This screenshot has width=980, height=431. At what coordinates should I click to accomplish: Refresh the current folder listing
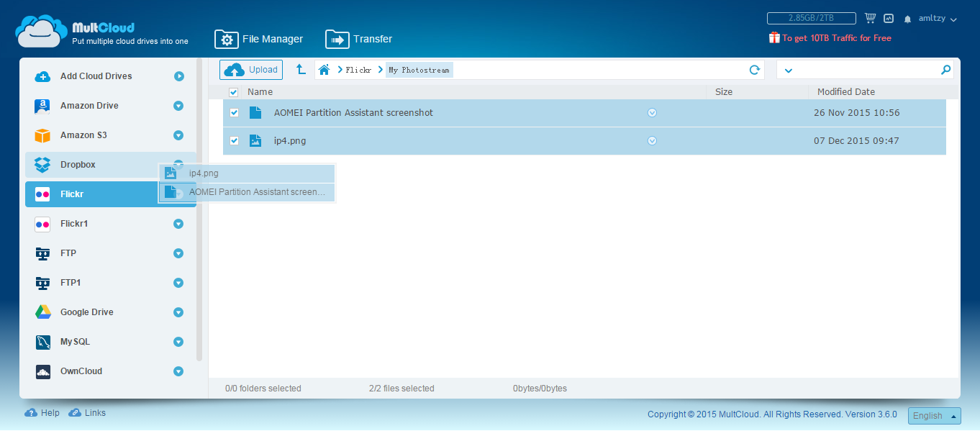tap(755, 70)
